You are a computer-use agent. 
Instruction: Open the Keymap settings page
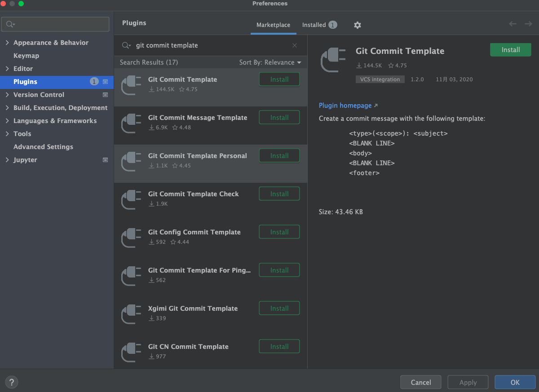click(x=26, y=56)
